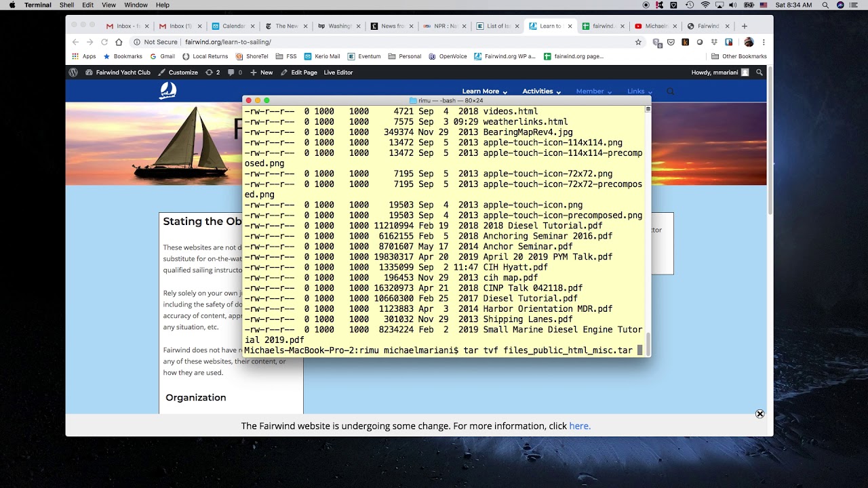The height and width of the screenshot is (488, 868).
Task: Go to the Chrome home page icon
Action: (x=119, y=42)
